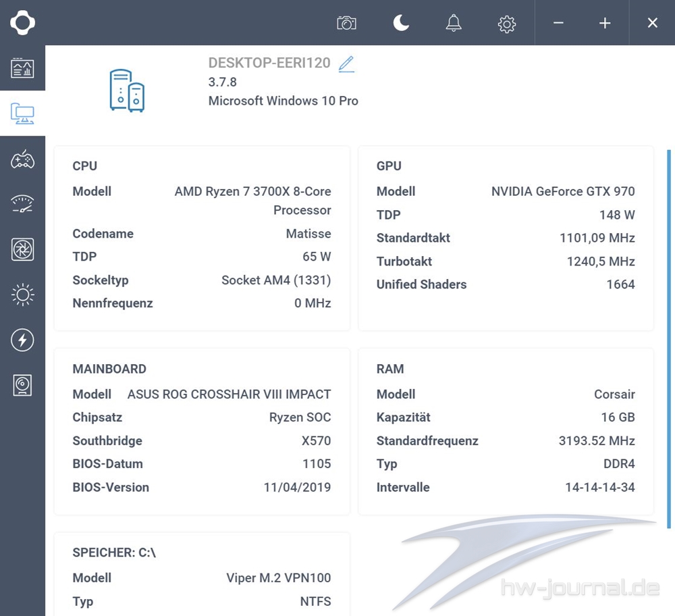
Task: Click the 14-14-14-34 Intervalle value
Action: [x=600, y=487]
